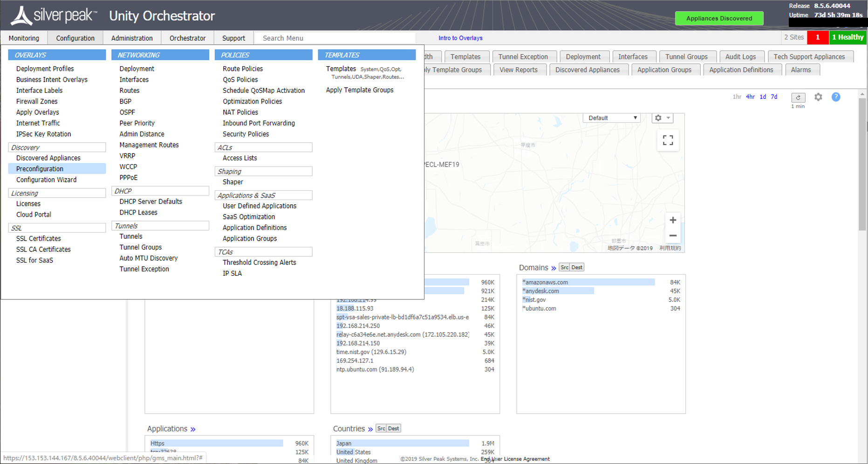Open Apply Template Groups in Templates

(x=360, y=90)
